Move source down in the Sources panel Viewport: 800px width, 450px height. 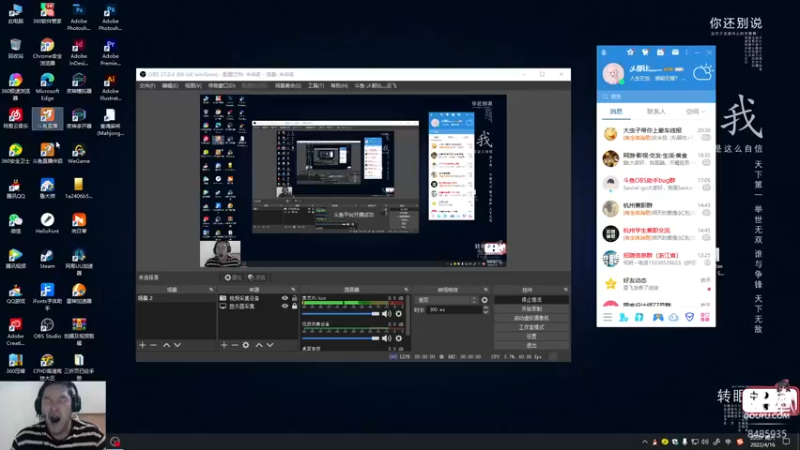pyautogui.click(x=270, y=345)
